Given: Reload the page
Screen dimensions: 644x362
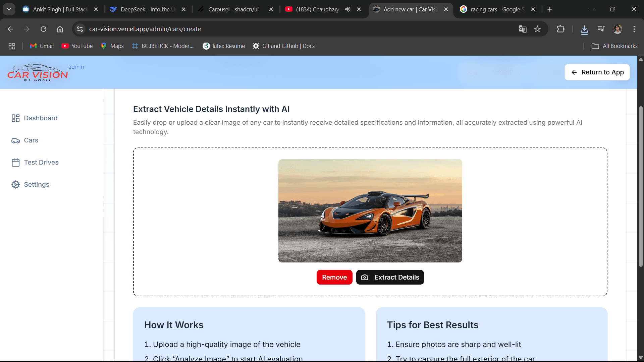Looking at the screenshot, I should click(x=43, y=29).
